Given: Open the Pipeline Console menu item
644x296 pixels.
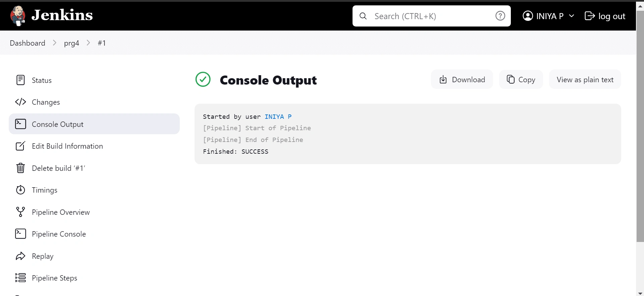Looking at the screenshot, I should click(x=59, y=234).
